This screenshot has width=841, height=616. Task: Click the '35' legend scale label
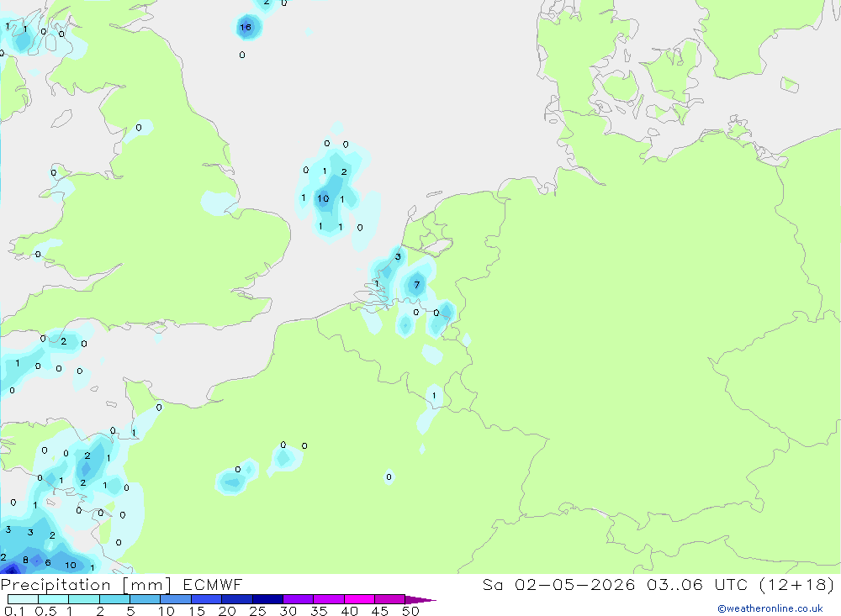click(x=319, y=611)
